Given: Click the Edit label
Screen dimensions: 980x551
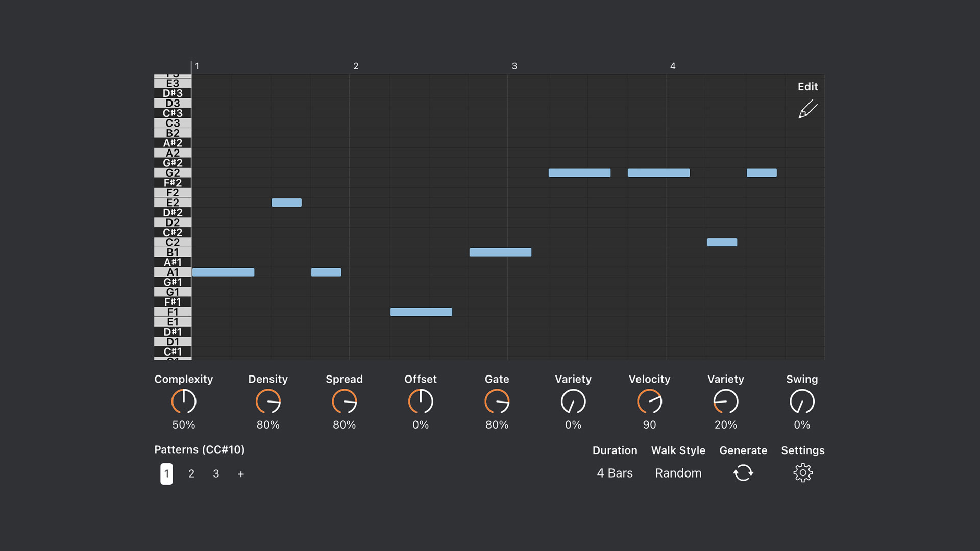Looking at the screenshot, I should point(808,87).
